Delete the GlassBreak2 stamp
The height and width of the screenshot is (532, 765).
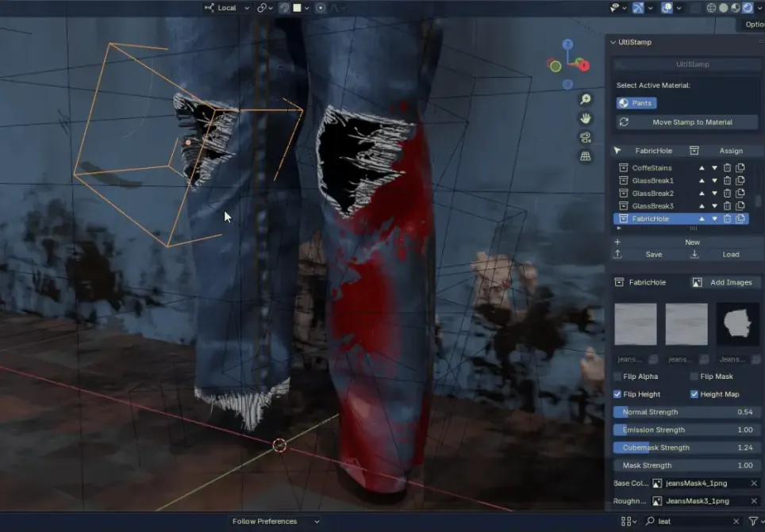click(x=727, y=193)
